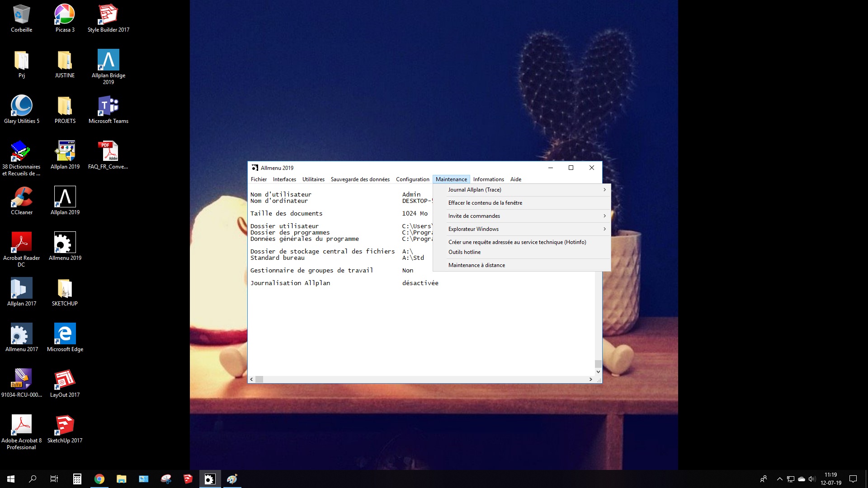Open the Aide menu
Viewport: 868px width, 488px height.
point(516,179)
